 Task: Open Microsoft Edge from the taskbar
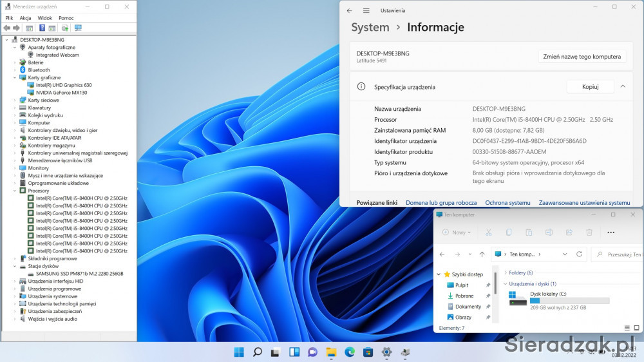349,352
